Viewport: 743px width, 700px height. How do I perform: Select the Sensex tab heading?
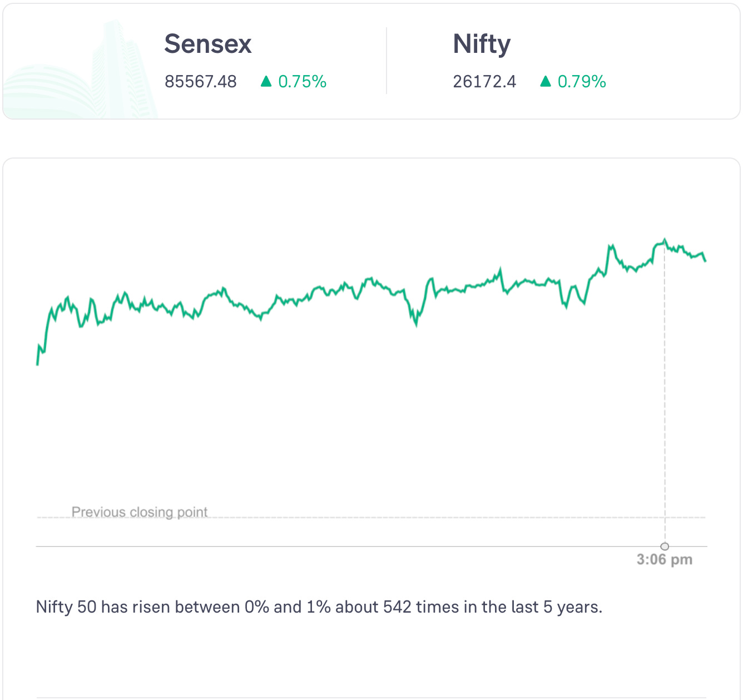208,44
